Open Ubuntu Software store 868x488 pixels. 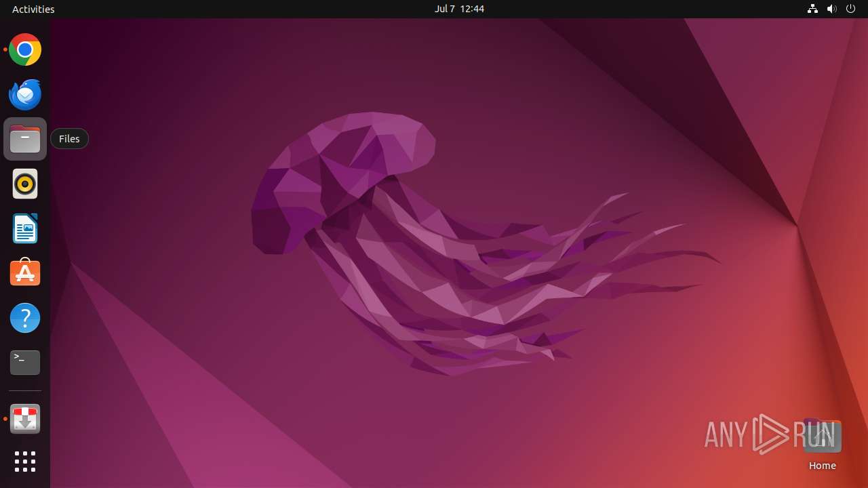(x=25, y=273)
